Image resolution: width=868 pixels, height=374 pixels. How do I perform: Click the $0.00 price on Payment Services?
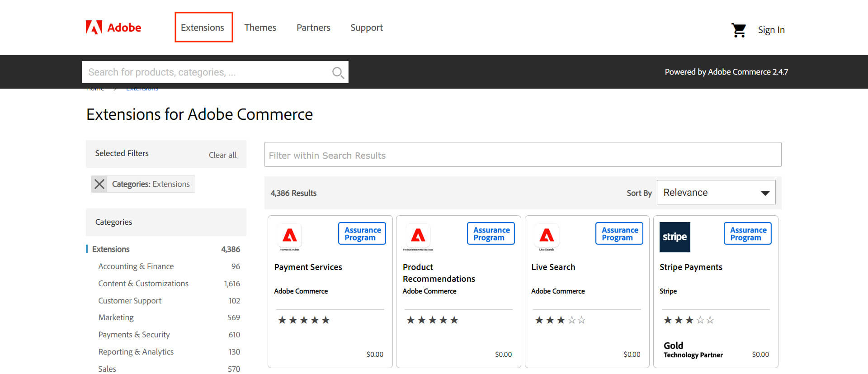tap(375, 355)
